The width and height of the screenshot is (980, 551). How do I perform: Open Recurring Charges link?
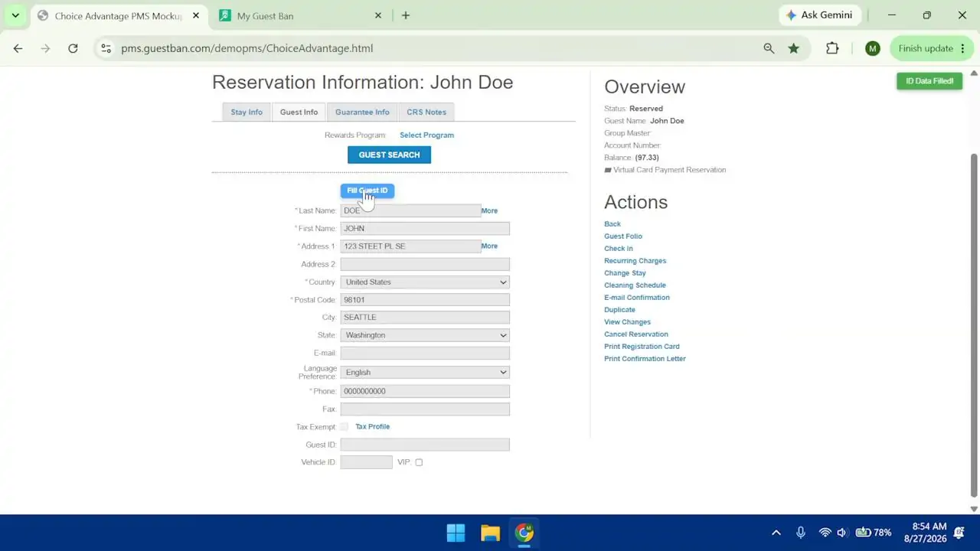[635, 261]
